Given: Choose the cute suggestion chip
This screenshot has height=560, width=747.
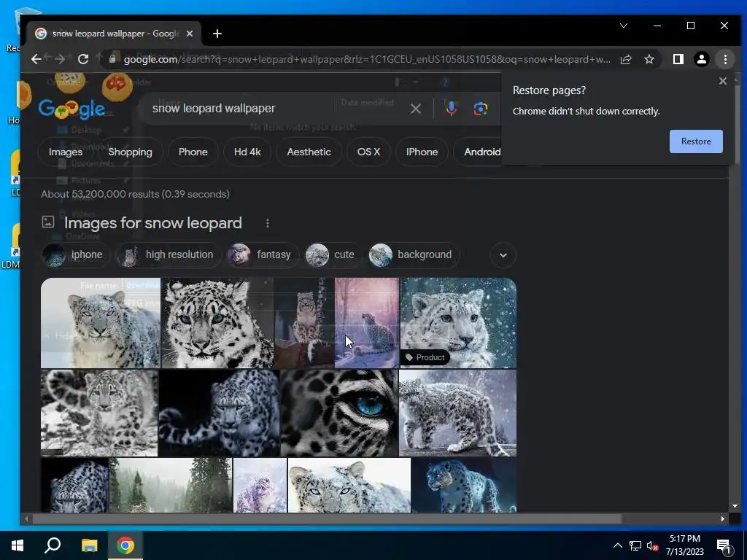Looking at the screenshot, I should [333, 254].
